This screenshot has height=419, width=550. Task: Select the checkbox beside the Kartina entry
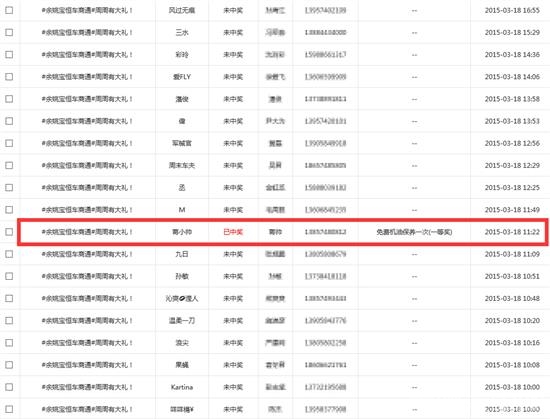click(9, 387)
